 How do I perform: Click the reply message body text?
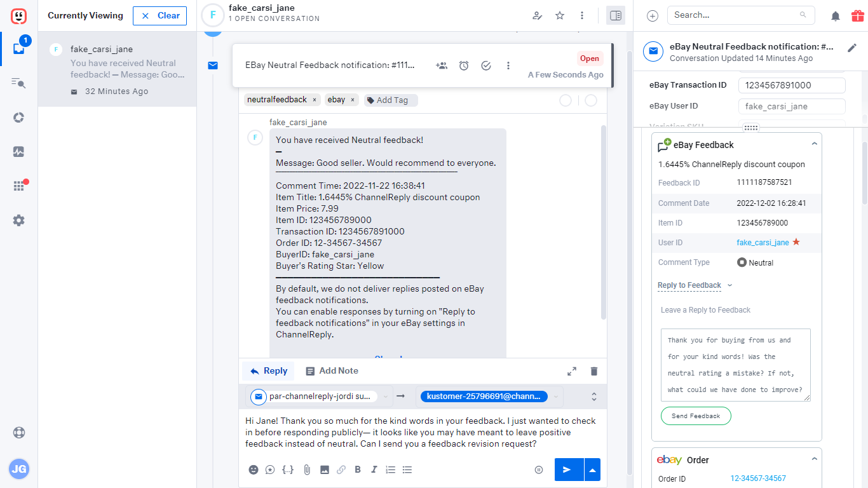pos(421,433)
